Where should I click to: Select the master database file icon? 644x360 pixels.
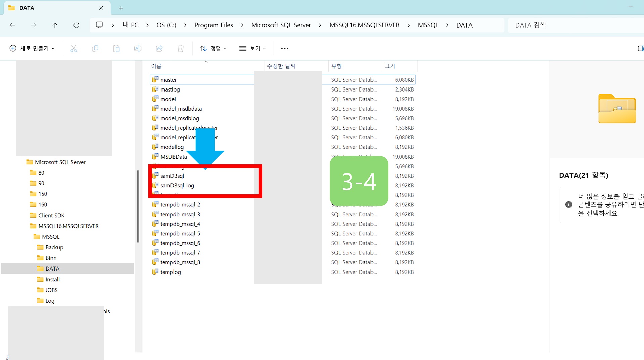click(155, 79)
